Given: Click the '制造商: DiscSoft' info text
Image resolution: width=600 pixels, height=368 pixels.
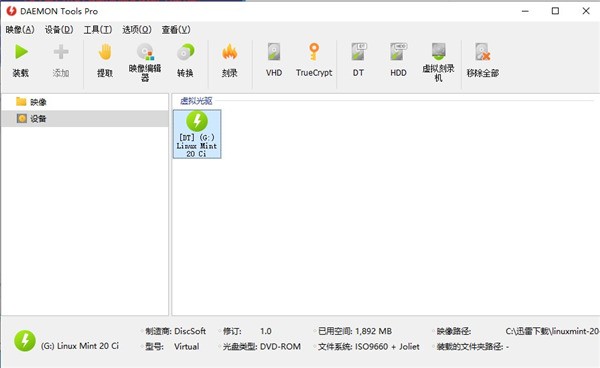Looking at the screenshot, I should pos(176,331).
